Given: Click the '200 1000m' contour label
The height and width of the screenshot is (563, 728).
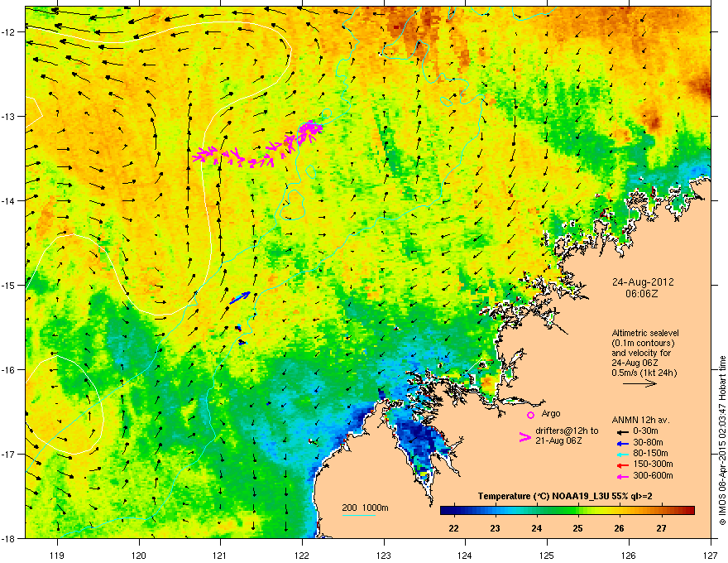Looking at the screenshot, I should coord(366,508).
